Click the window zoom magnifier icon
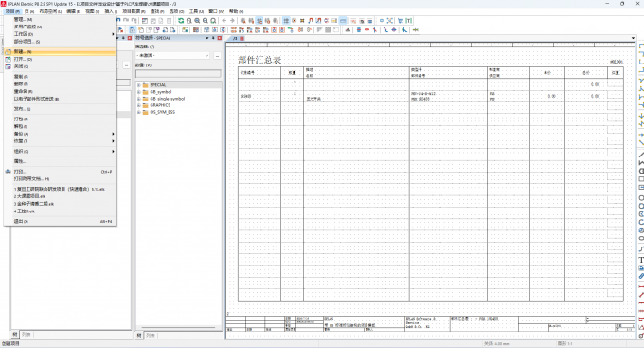This screenshot has width=644, height=348. coord(188,20)
